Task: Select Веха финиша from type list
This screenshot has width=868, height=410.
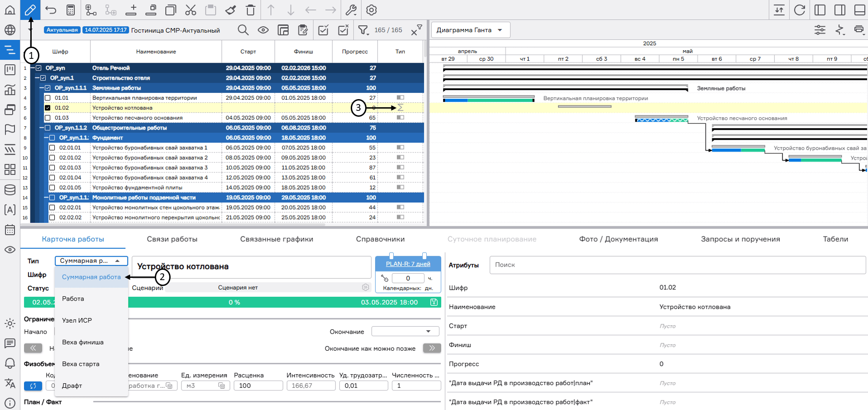Action: pyautogui.click(x=83, y=342)
